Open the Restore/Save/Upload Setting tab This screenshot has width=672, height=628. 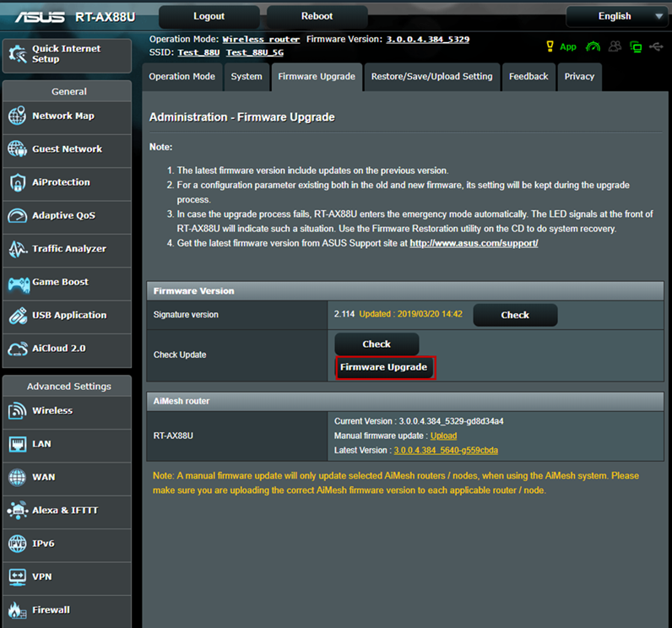(432, 77)
